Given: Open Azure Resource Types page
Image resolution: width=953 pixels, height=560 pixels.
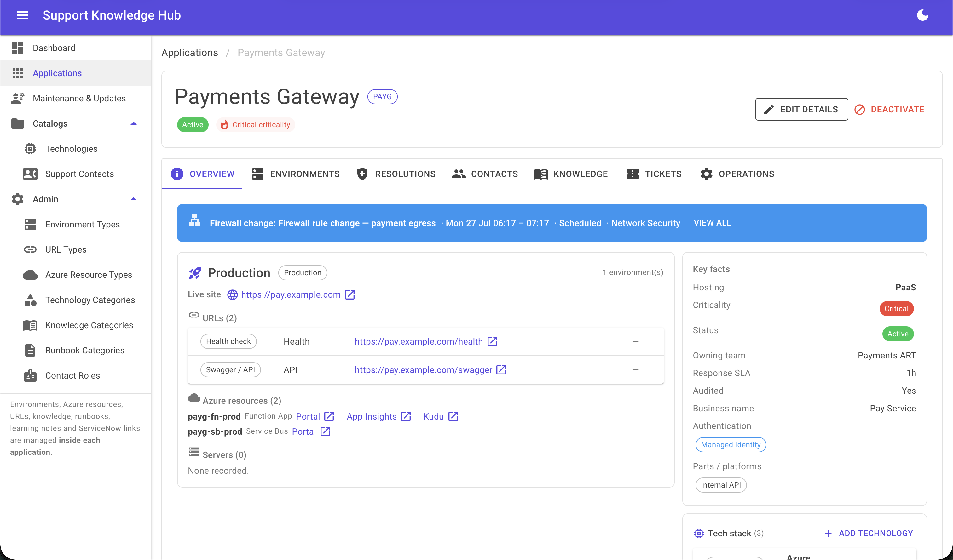Looking at the screenshot, I should point(76,275).
